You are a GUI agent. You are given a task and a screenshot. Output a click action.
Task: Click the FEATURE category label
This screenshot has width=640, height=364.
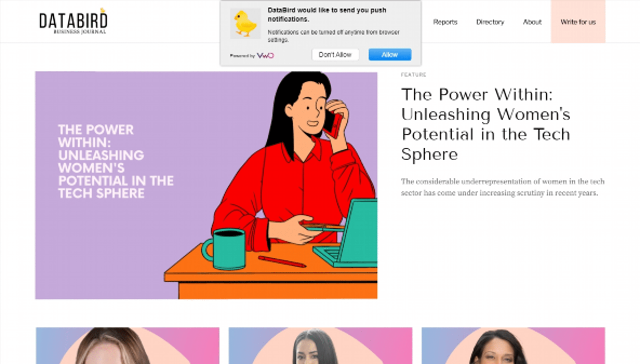click(x=413, y=75)
